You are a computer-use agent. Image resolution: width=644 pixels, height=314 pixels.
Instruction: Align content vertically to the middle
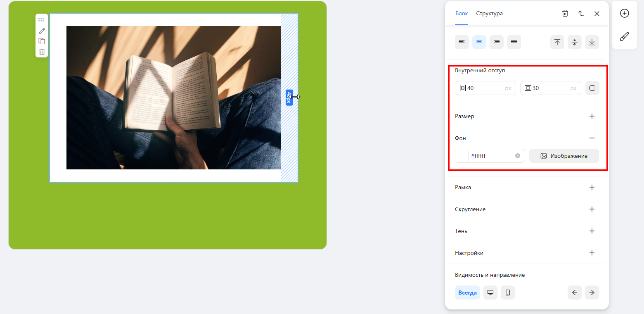click(575, 42)
